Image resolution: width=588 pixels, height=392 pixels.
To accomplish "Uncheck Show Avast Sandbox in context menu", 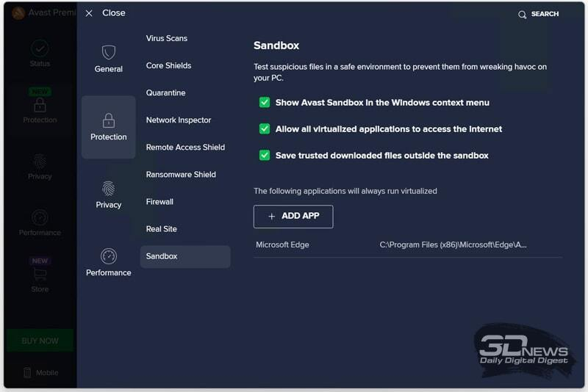I will 265,102.
